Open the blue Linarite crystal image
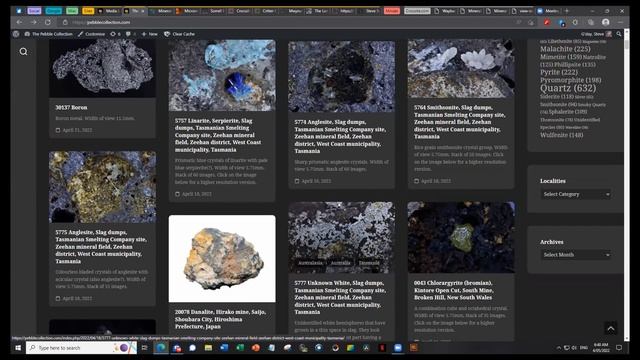Viewport: 640px width, 360px height. [x=222, y=75]
